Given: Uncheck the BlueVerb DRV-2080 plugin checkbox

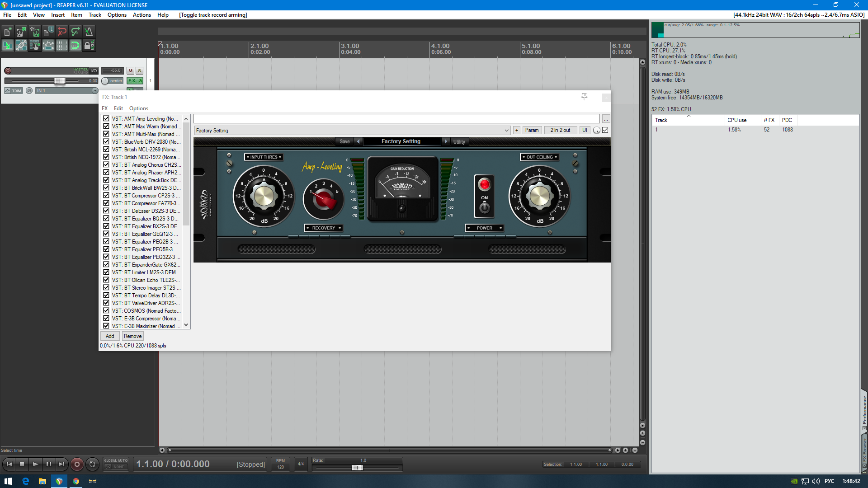Looking at the screenshot, I should 106,141.
